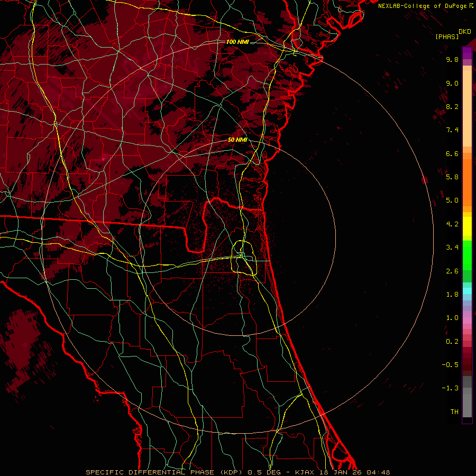Screen dimensions: 476x476
Task: Click the 50 NMI range ring label
Action: point(237,140)
